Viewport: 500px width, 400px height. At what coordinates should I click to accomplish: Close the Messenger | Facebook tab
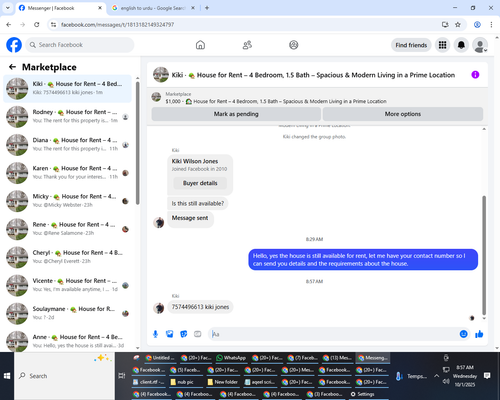tap(100, 8)
